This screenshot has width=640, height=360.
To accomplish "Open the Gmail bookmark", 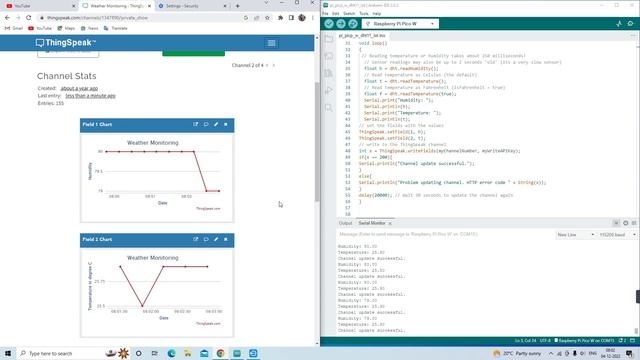I will [x=14, y=28].
